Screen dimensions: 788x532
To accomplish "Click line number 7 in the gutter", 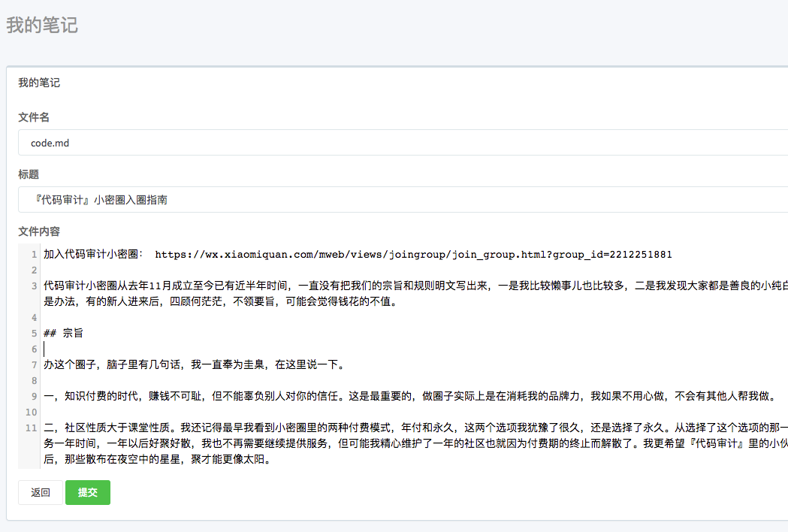I will [x=34, y=364].
